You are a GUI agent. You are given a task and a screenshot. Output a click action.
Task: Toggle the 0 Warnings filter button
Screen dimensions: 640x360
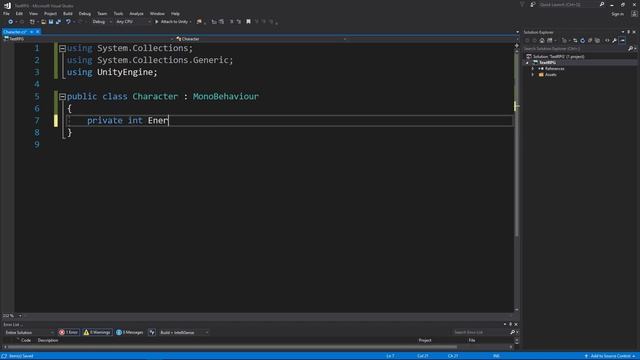coord(97,332)
